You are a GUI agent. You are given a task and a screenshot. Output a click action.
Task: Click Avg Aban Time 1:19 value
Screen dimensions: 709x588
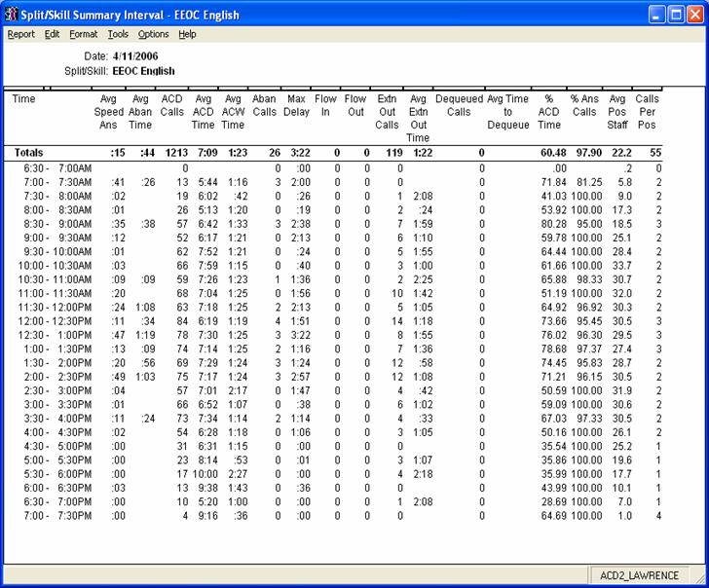click(x=145, y=335)
